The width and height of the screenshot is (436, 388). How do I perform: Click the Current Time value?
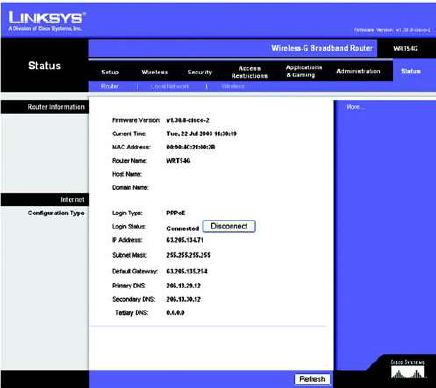(x=201, y=134)
